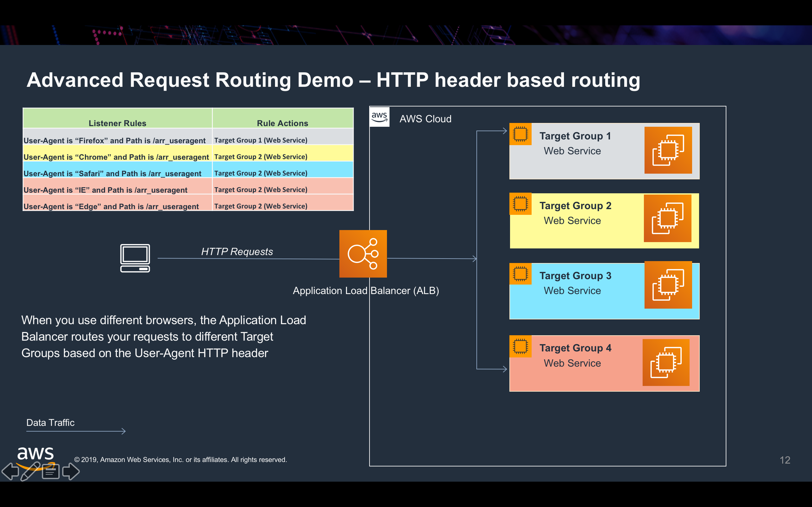
Task: Click Target Group 3 EC2 instances icon
Action: pyautogui.click(x=668, y=285)
